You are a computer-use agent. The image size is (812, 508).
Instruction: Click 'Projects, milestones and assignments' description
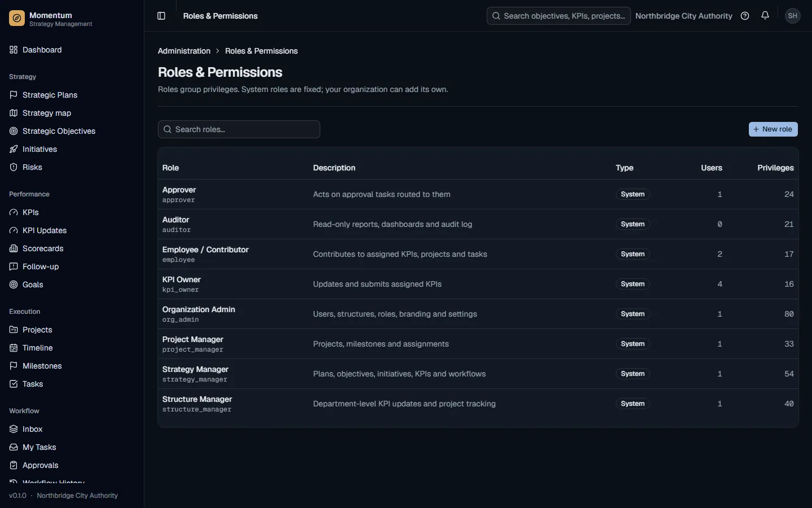(381, 344)
